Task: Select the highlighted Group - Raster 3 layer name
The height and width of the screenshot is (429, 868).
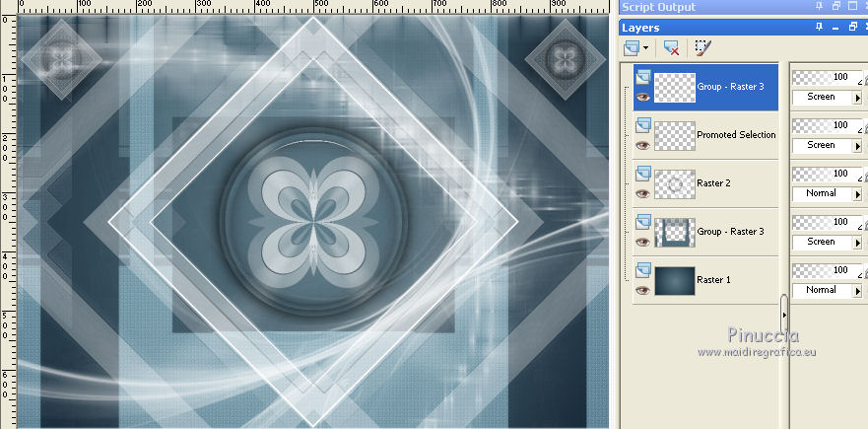Action: [x=731, y=87]
